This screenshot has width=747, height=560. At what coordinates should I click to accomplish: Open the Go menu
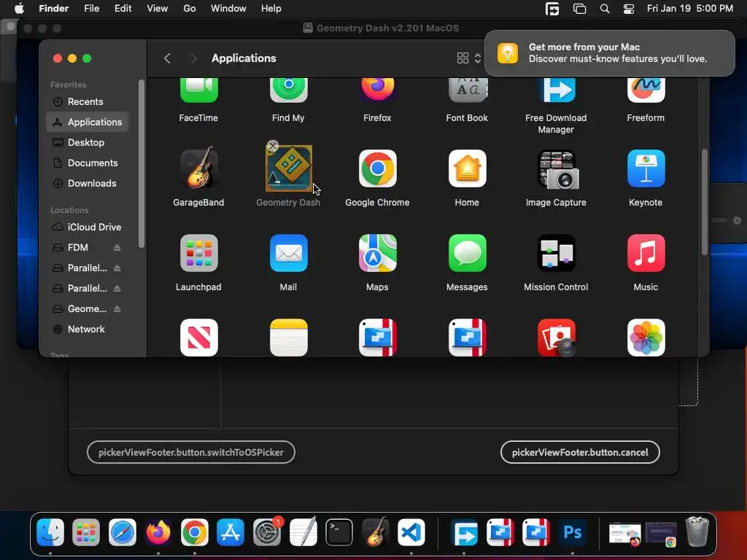(x=190, y=9)
